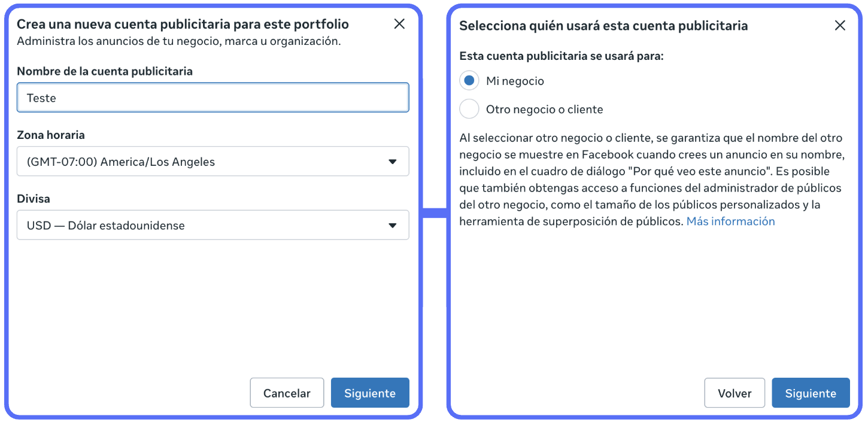Focus the ad account name field containing "Teste"
Screen dimensions: 868x425
click(213, 98)
